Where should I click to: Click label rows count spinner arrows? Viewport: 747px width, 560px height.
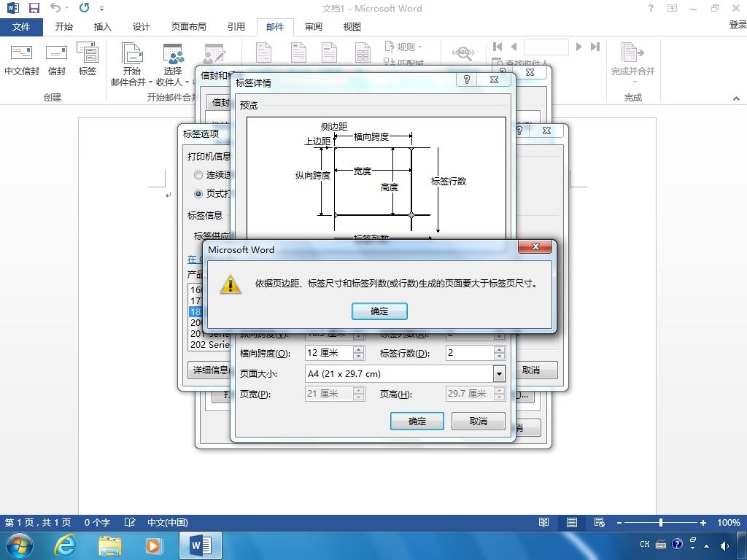click(x=499, y=353)
